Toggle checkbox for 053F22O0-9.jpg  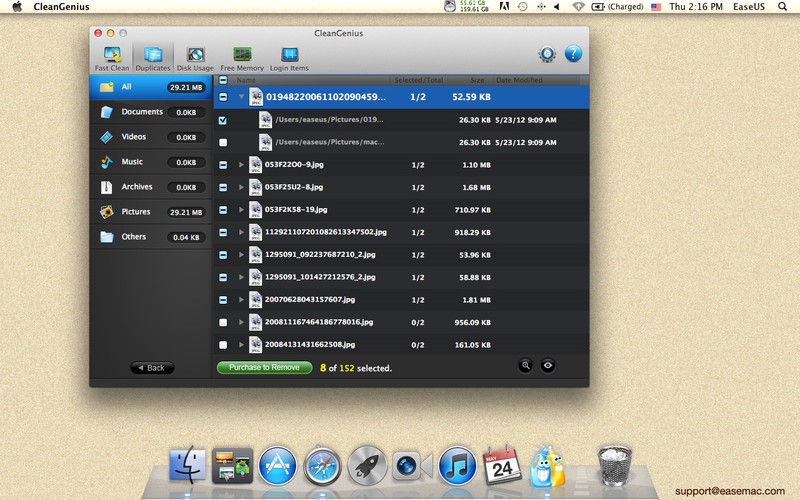tap(223, 165)
